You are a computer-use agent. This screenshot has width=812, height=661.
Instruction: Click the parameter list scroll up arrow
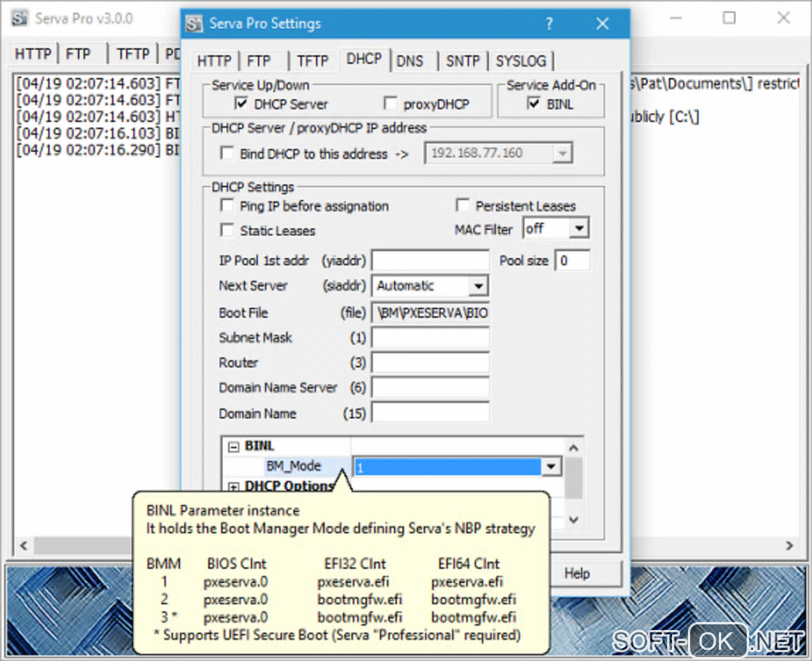click(x=573, y=448)
